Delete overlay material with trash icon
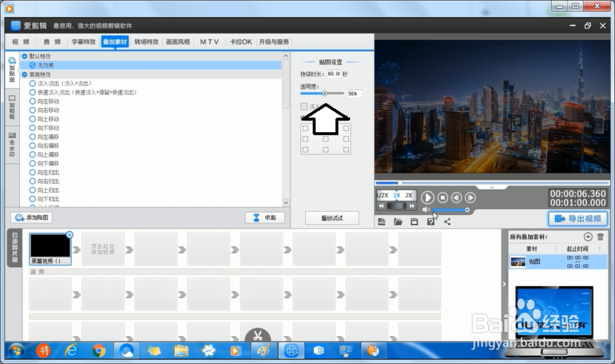This screenshot has width=615, height=364. point(600,237)
